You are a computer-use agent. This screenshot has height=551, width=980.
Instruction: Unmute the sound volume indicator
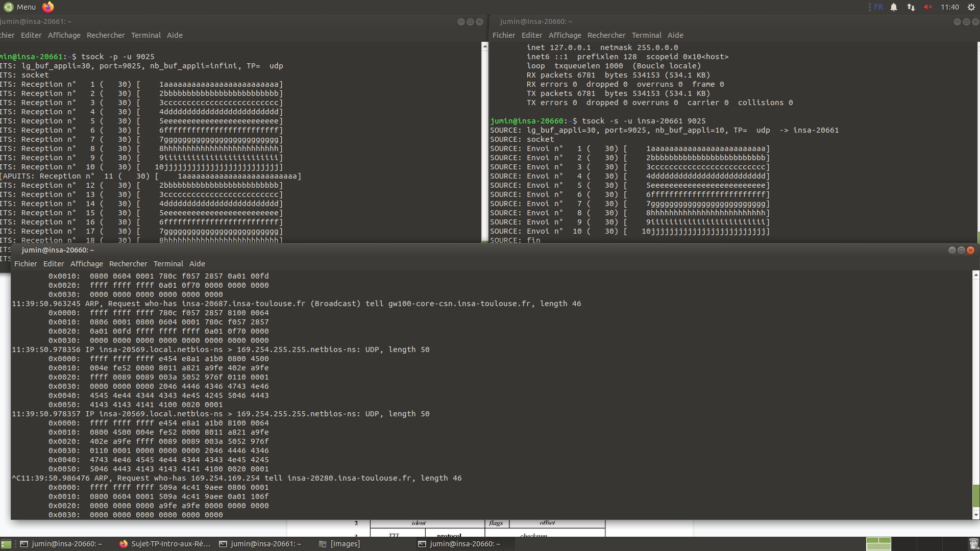928,7
